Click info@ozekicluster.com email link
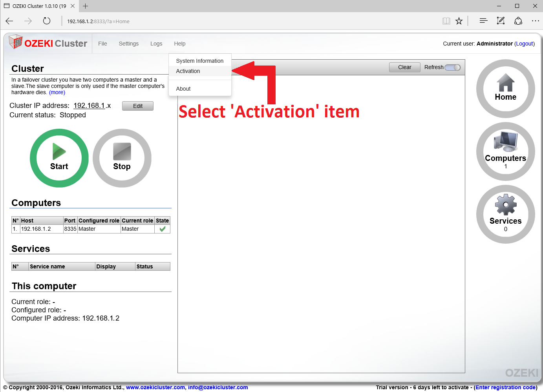 click(218, 387)
